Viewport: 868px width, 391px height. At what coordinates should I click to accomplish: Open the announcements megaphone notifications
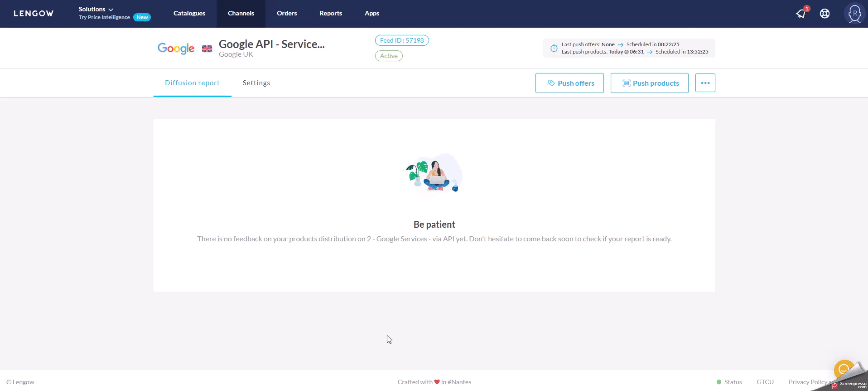tap(801, 13)
